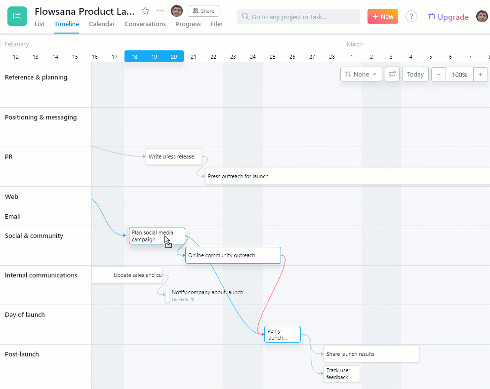490x389 pixels.
Task: Click date 24 in the timeline header
Action: [x=253, y=57]
